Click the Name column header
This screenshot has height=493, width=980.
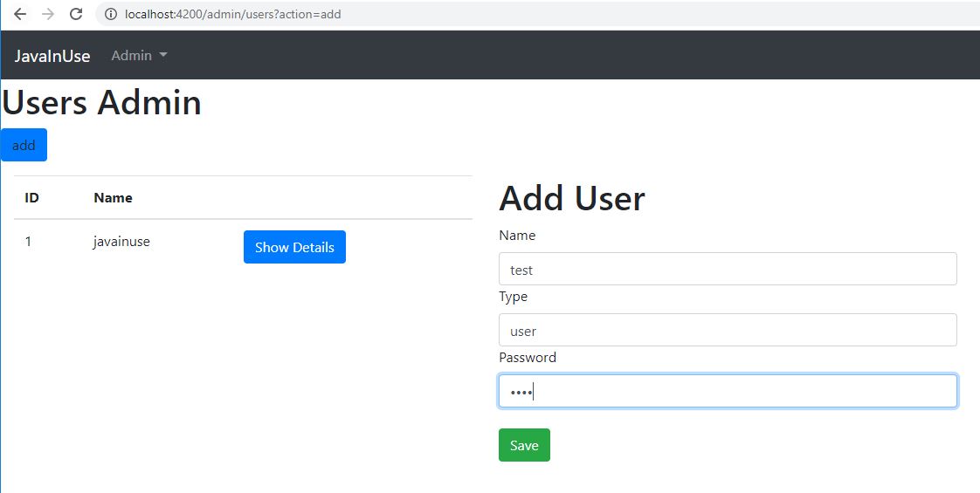click(114, 198)
